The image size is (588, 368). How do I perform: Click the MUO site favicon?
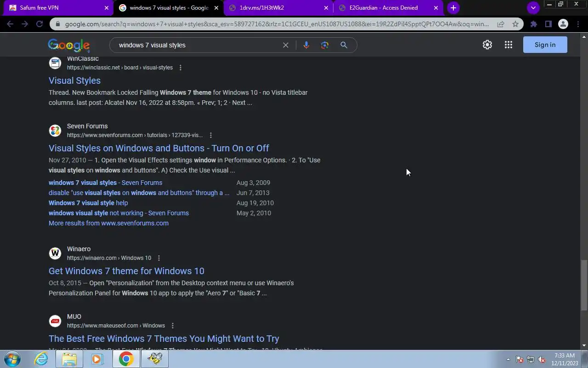click(x=55, y=321)
